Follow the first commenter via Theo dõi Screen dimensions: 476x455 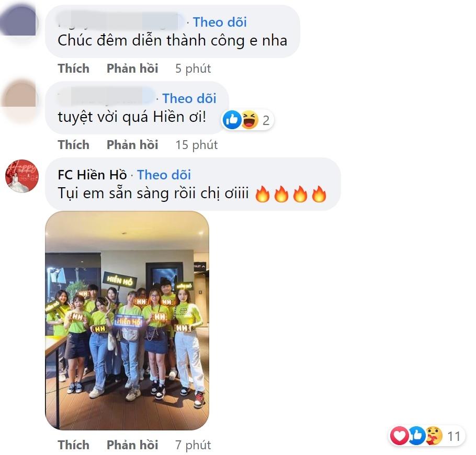[x=220, y=22]
